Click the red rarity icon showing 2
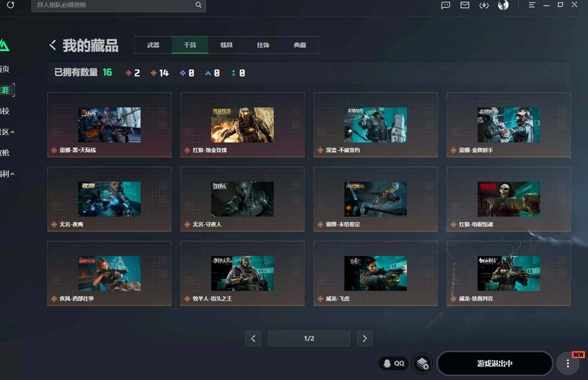 [129, 73]
